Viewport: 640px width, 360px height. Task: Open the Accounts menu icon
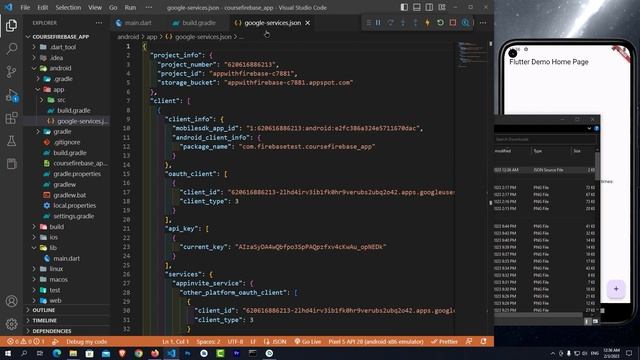[x=11, y=301]
